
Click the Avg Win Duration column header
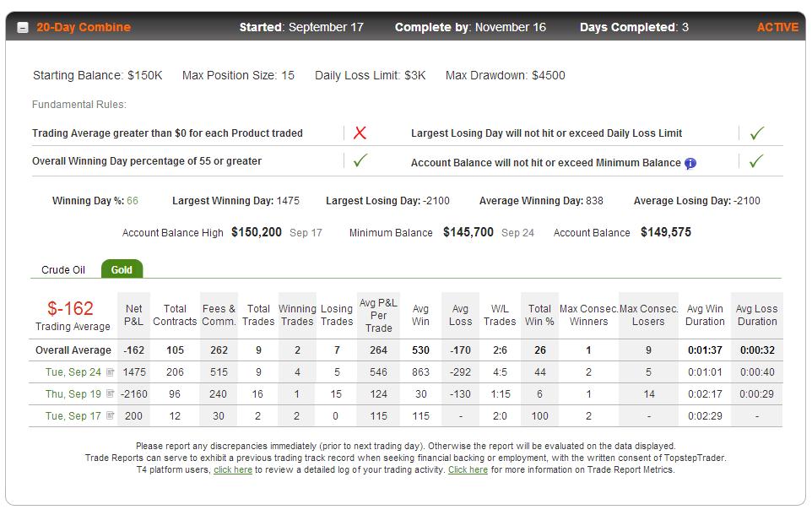(x=705, y=315)
